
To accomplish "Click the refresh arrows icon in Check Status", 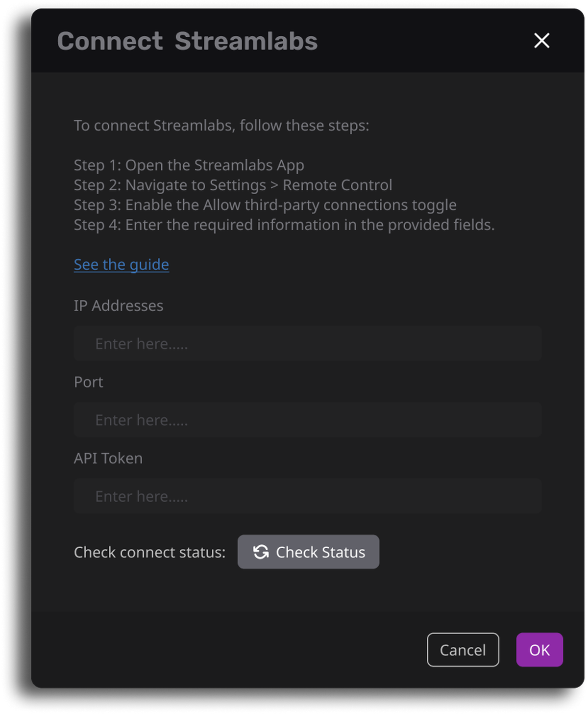I will coord(261,552).
